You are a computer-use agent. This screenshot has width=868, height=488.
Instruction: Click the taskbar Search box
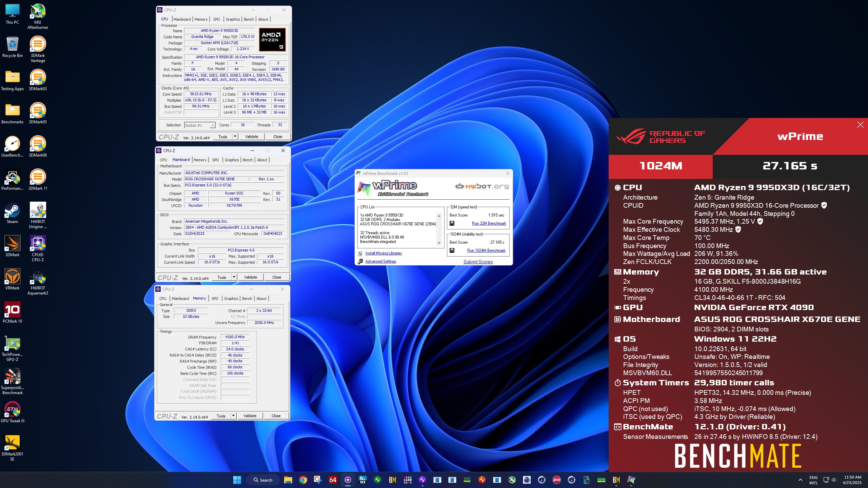[x=263, y=480]
